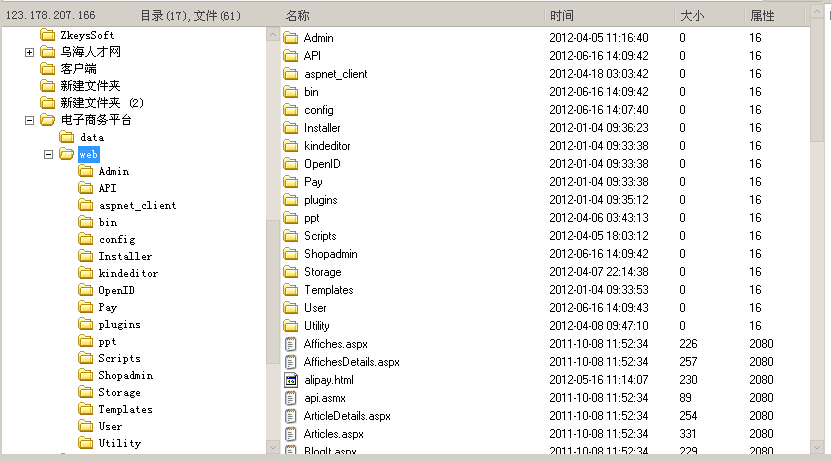The height and width of the screenshot is (461, 831).
Task: Click the 2012-05-16 11:14:07 timestamp cell
Action: [598, 380]
